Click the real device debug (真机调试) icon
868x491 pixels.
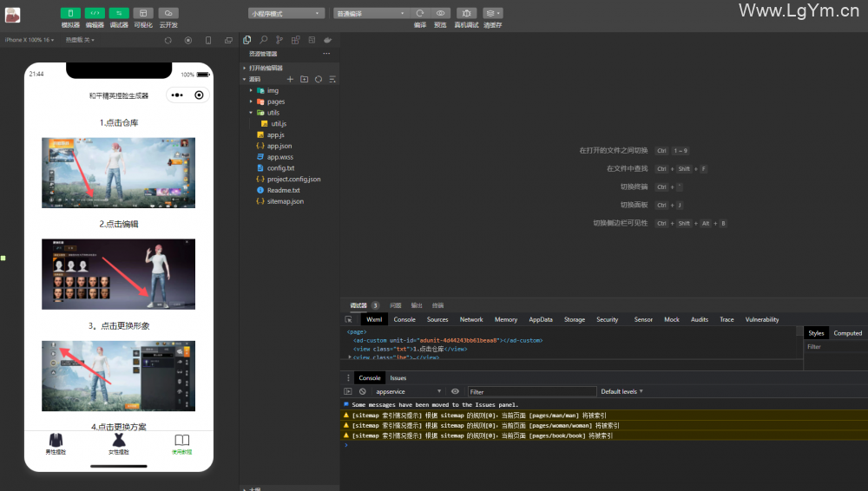pyautogui.click(x=466, y=13)
